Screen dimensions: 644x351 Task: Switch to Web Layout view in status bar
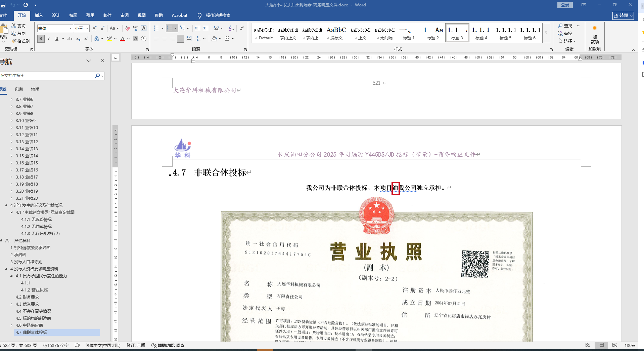(615, 345)
